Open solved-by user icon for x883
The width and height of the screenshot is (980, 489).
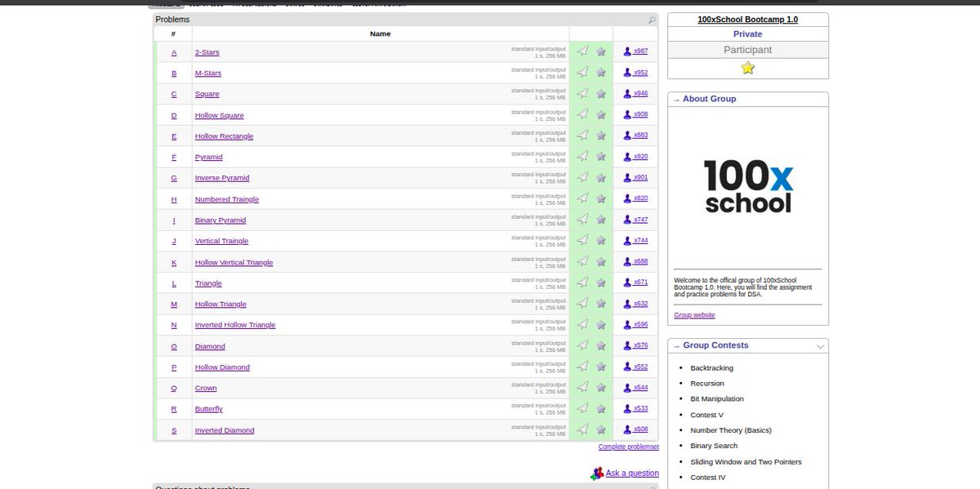coord(627,136)
